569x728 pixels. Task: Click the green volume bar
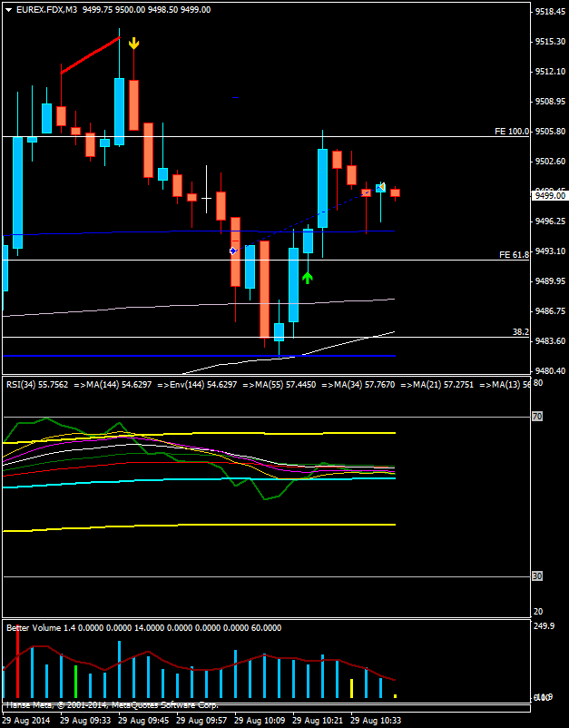(x=75, y=683)
